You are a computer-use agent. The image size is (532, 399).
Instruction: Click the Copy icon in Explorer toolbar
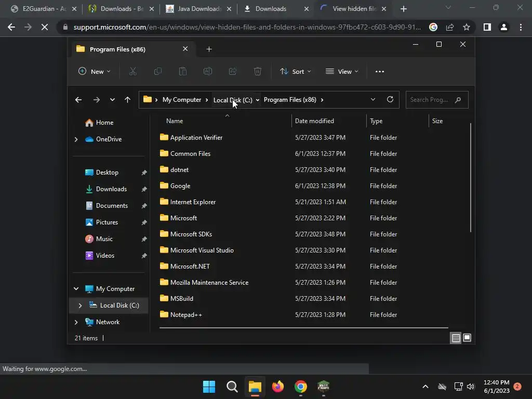(x=158, y=71)
